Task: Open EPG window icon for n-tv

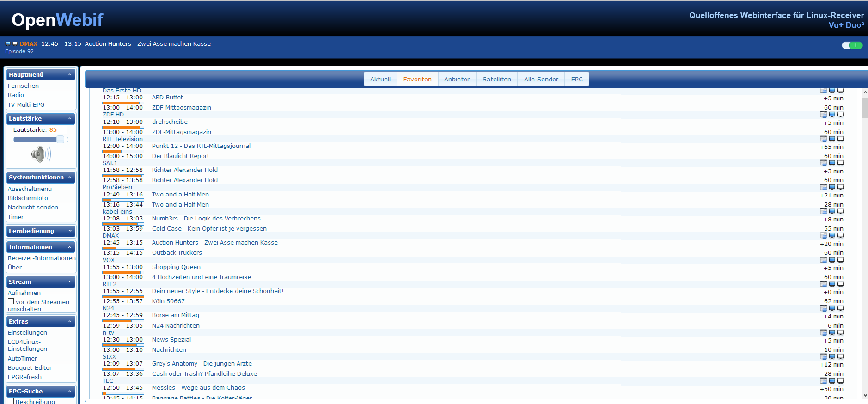Action: [824, 332]
